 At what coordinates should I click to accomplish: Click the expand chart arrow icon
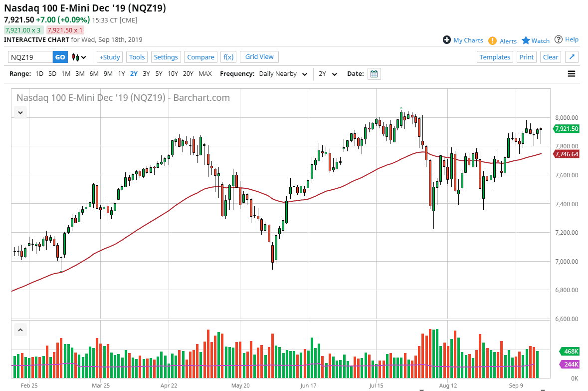pyautogui.click(x=572, y=57)
